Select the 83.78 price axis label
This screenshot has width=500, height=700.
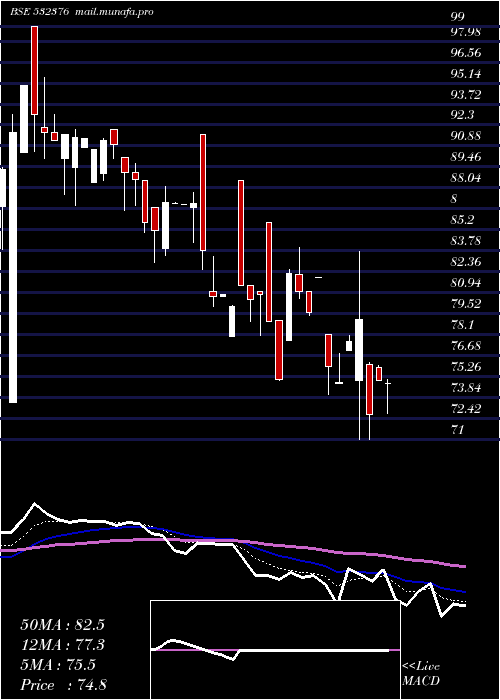pyautogui.click(x=466, y=241)
